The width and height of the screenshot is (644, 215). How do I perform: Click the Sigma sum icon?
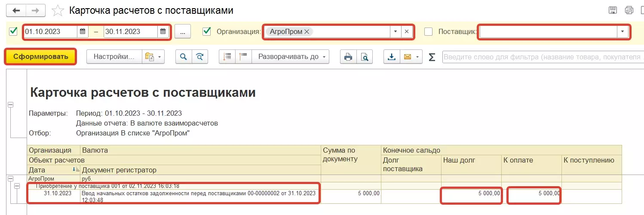(432, 57)
